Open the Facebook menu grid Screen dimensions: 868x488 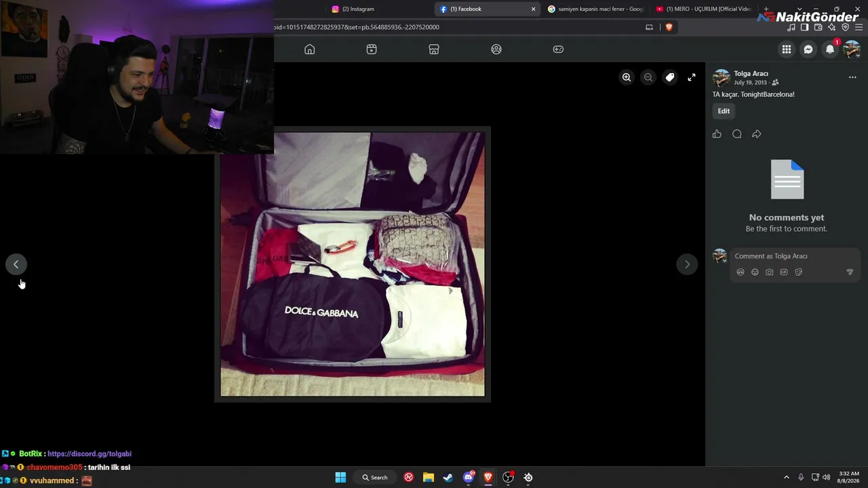(x=787, y=49)
